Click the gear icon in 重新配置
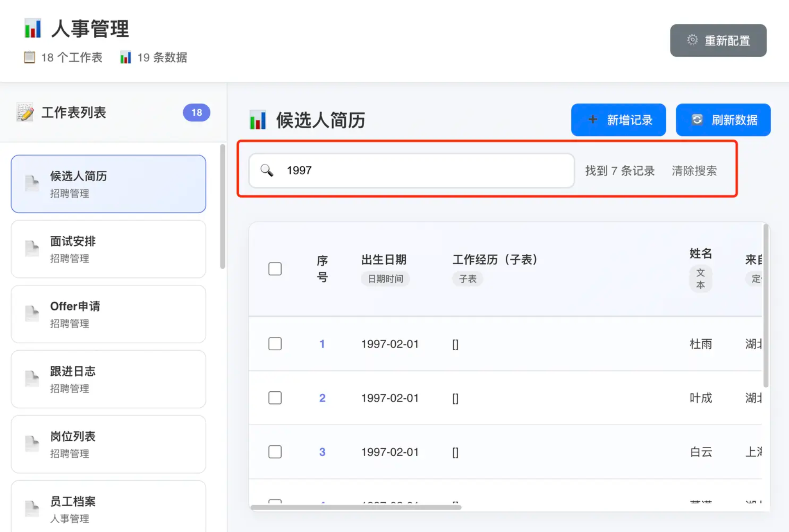Viewport: 789px width, 532px height. coord(692,40)
